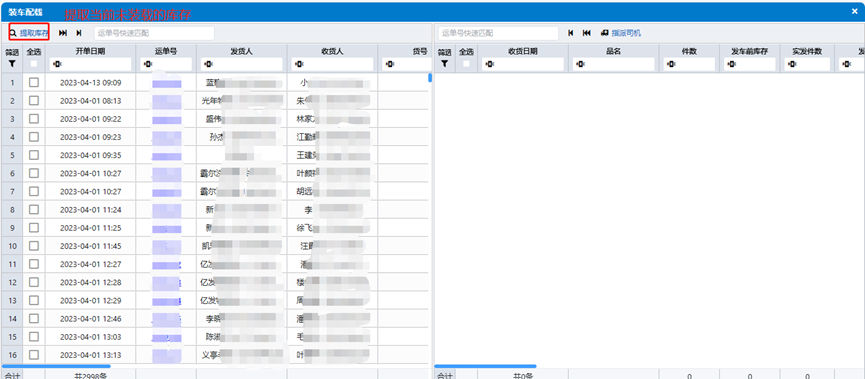Focus left 运单号快速匹配 search box
Screen dimensions: 865x379
[x=154, y=33]
